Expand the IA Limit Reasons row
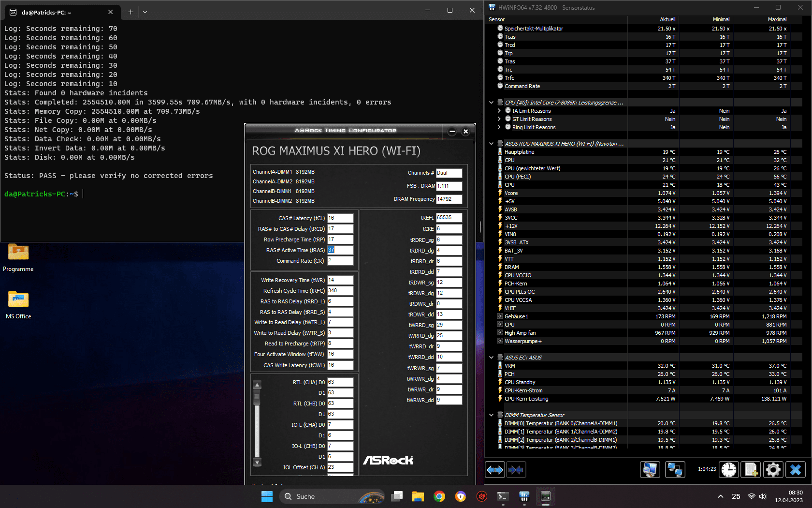The width and height of the screenshot is (812, 508). tap(499, 111)
